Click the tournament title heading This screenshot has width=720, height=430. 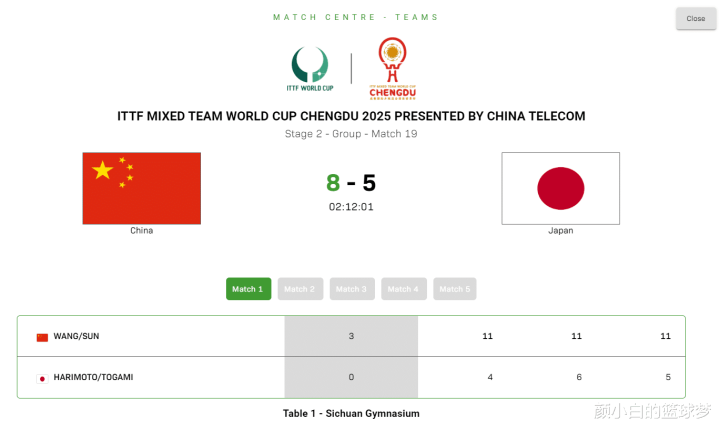(351, 116)
